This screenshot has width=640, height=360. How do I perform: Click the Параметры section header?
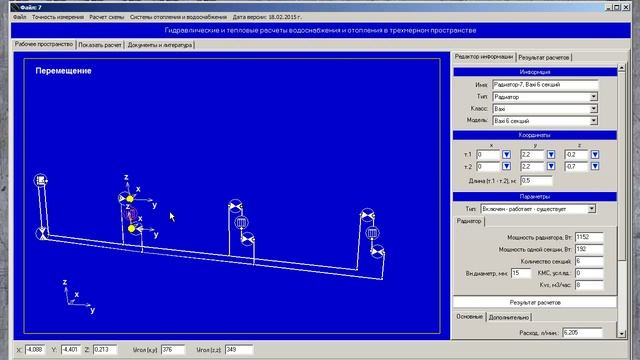(535, 196)
